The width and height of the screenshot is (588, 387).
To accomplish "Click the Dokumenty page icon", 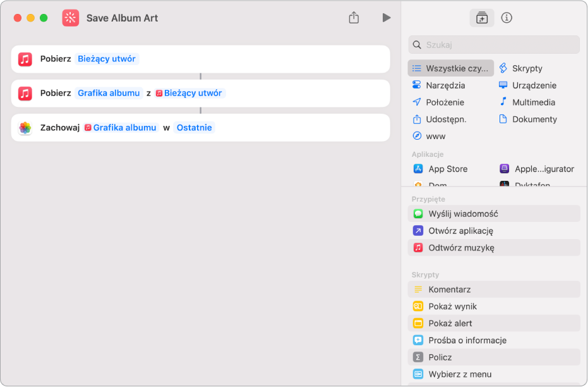I will (503, 119).
